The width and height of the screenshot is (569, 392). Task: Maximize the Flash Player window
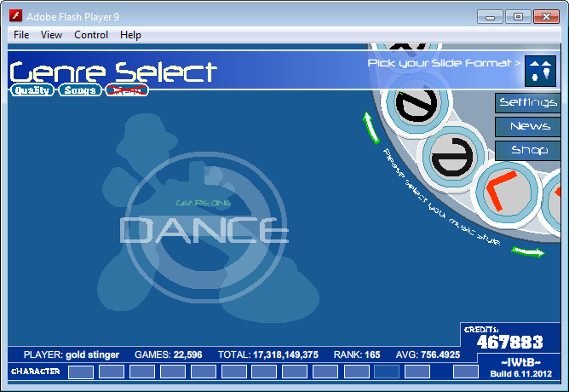tap(518, 17)
